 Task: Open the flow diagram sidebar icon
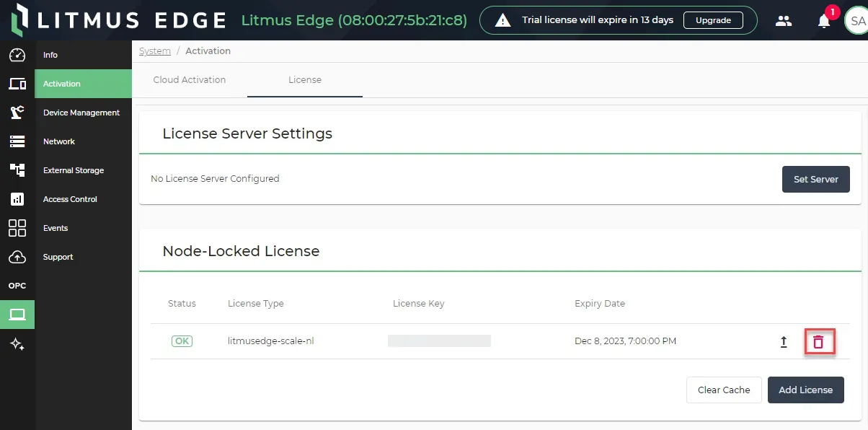point(17,170)
